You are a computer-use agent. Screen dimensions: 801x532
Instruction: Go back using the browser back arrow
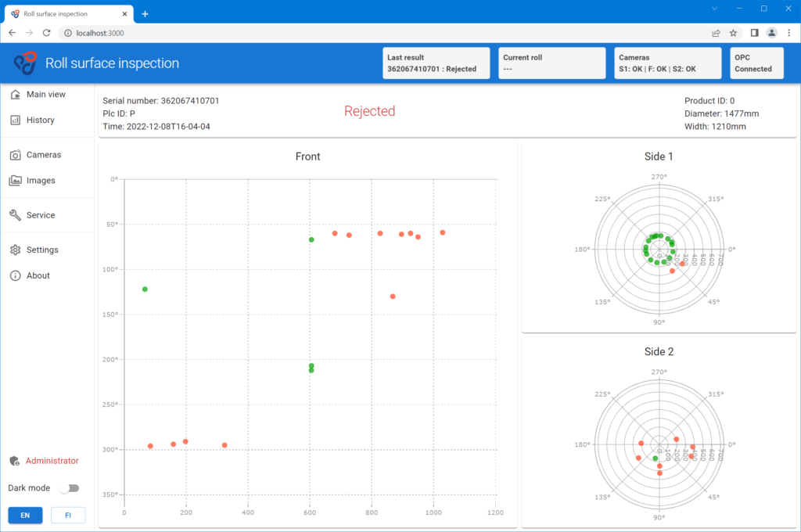click(13, 33)
